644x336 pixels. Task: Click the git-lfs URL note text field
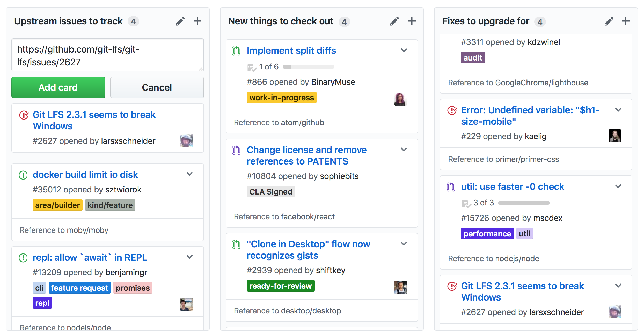(x=107, y=55)
